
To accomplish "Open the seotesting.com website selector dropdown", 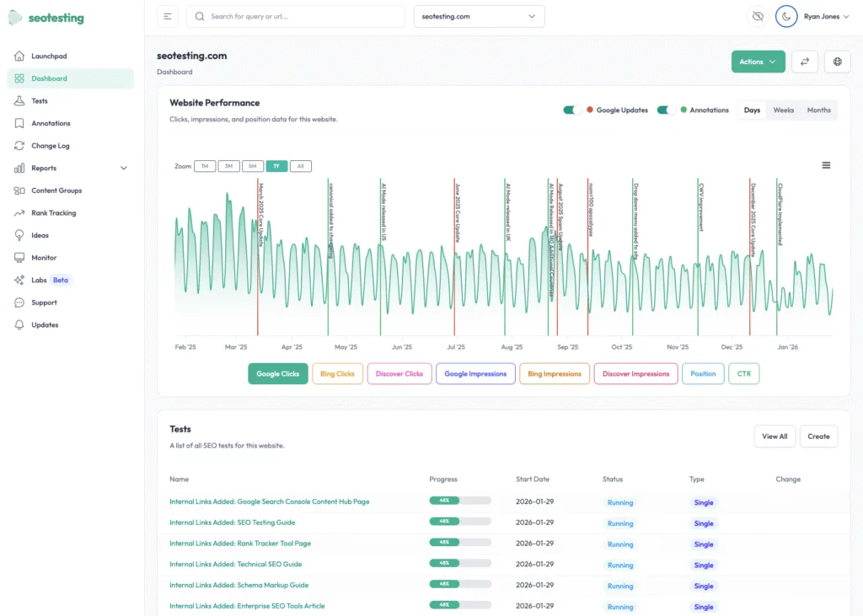I will pos(479,15).
